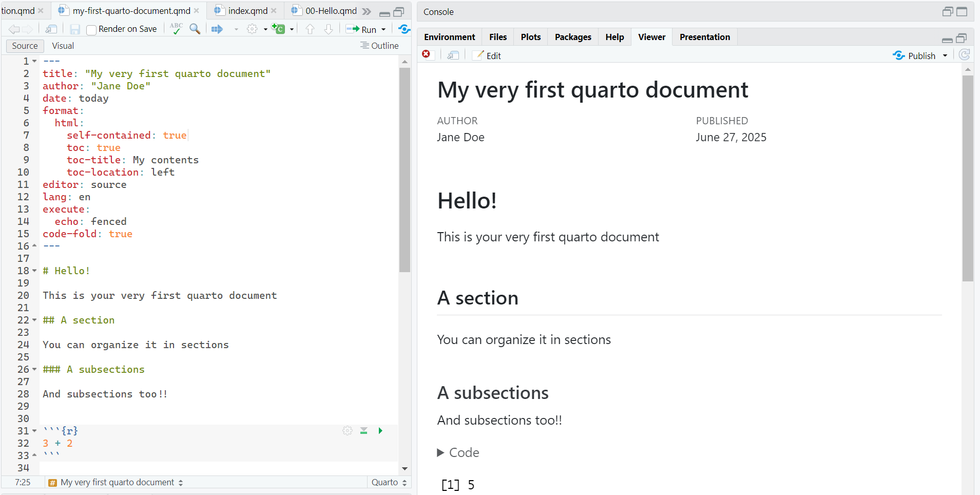Viewport: 980px width, 495px height.
Task: Open the section navigator in status bar
Action: (x=116, y=483)
